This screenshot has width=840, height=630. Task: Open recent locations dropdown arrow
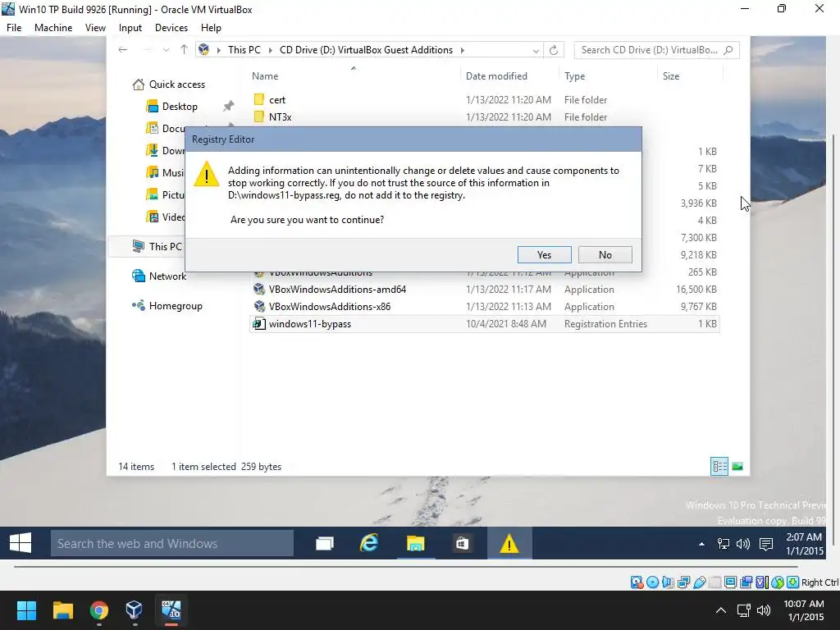click(166, 50)
